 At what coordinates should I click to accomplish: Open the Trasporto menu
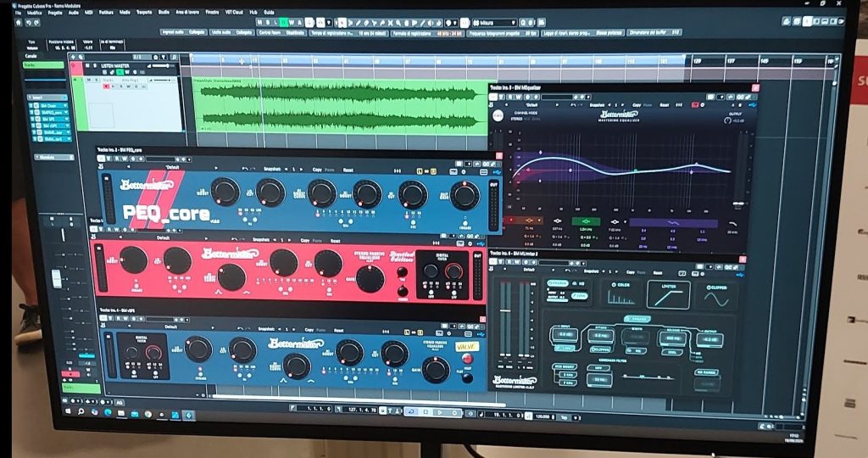pos(144,12)
